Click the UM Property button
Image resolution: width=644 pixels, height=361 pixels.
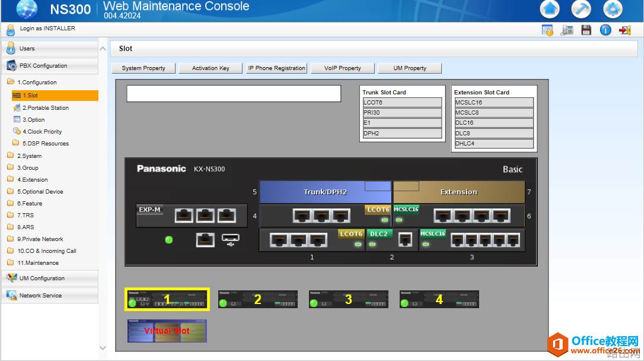410,68
